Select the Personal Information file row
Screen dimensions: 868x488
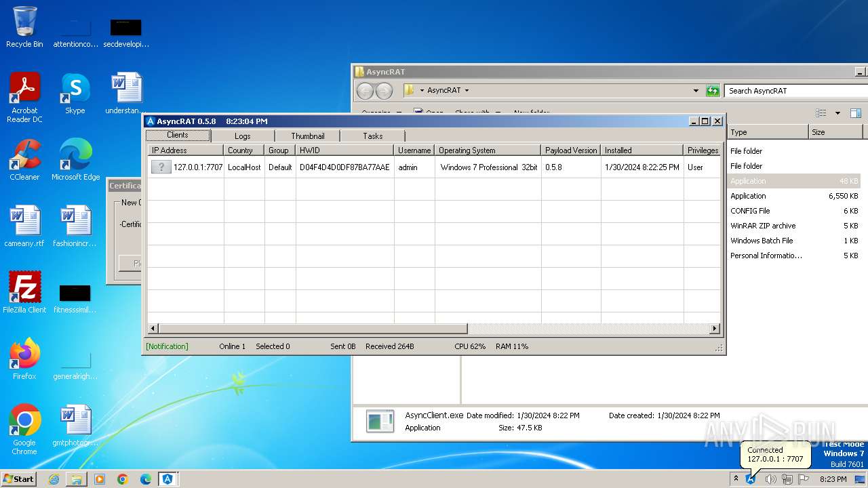(794, 256)
